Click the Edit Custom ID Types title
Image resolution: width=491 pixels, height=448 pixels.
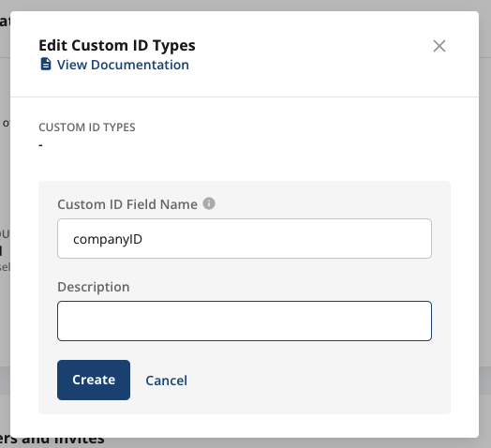coord(117,45)
